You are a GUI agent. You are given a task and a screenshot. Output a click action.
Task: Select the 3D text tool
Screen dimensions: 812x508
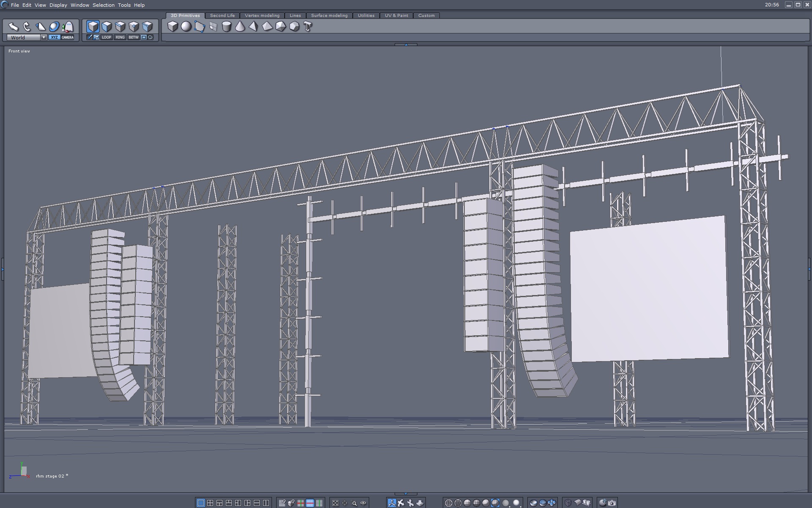pyautogui.click(x=308, y=27)
